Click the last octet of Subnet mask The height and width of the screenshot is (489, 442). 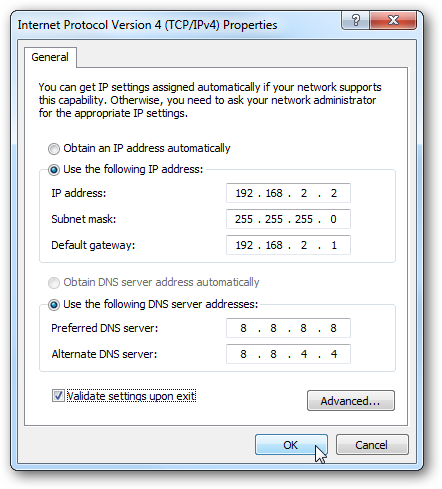click(333, 219)
